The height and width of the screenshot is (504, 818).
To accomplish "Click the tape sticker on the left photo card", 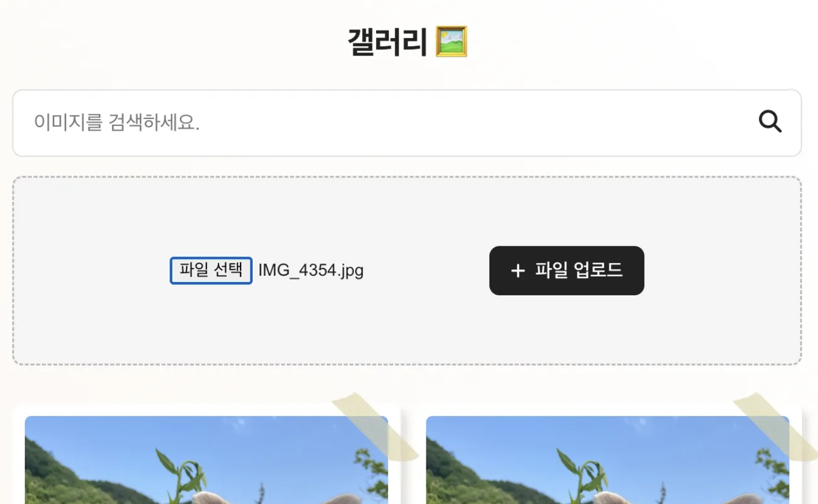I will [x=375, y=427].
